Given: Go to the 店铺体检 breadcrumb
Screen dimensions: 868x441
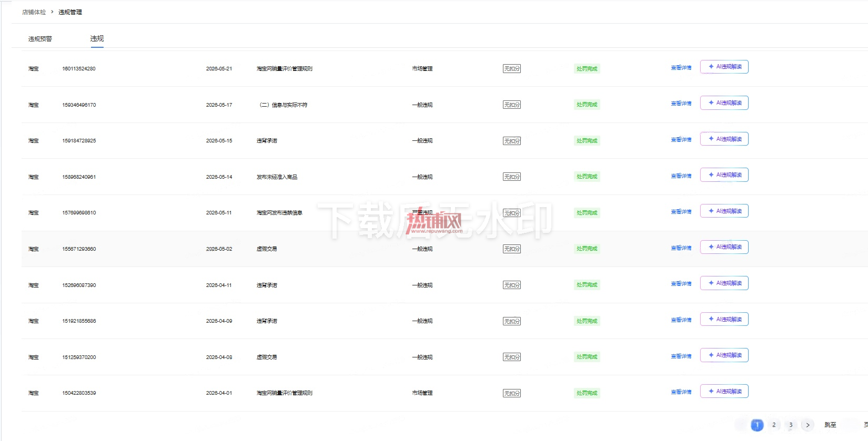Looking at the screenshot, I should click(34, 12).
